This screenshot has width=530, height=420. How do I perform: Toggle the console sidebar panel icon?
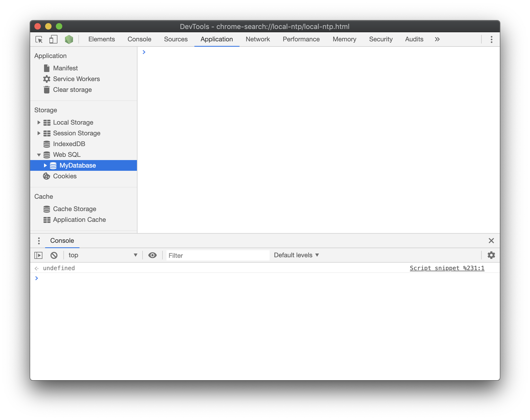[x=38, y=255]
